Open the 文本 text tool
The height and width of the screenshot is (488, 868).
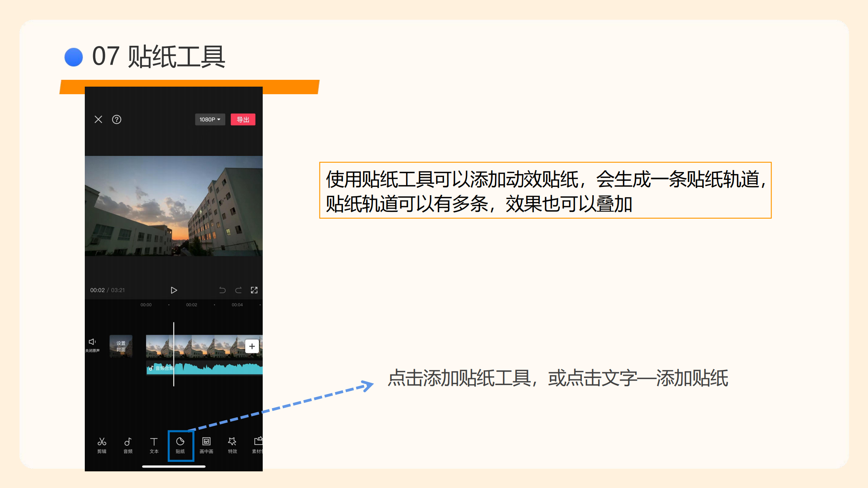click(x=154, y=445)
